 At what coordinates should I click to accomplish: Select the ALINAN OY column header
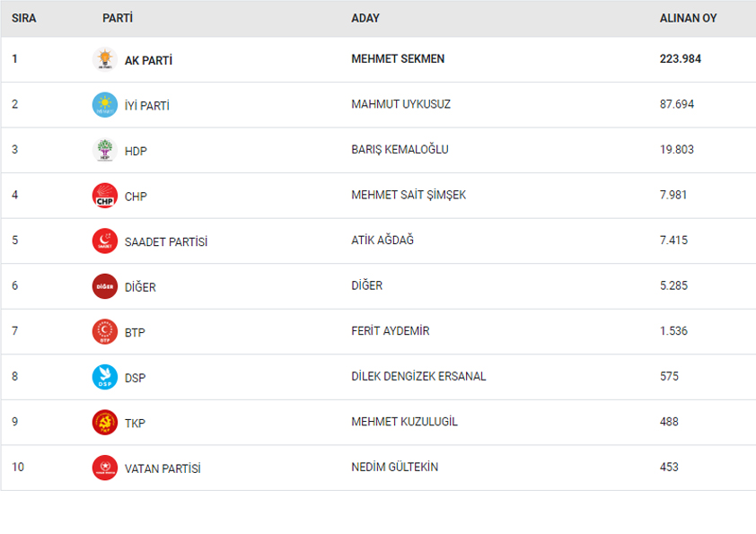click(x=688, y=18)
